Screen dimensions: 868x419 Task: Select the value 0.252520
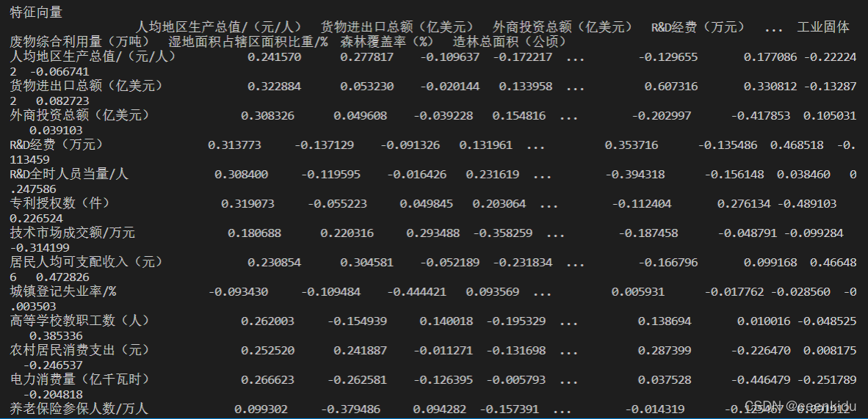pyautogui.click(x=268, y=350)
